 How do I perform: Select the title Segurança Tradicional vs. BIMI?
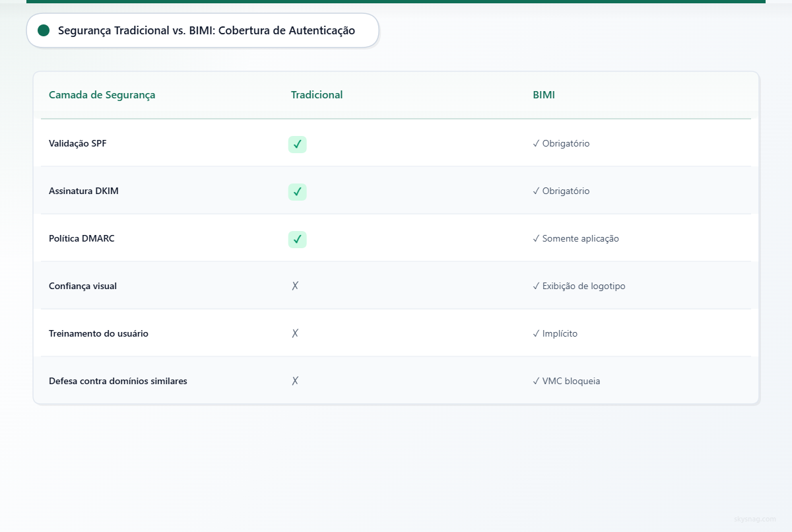[x=207, y=30]
